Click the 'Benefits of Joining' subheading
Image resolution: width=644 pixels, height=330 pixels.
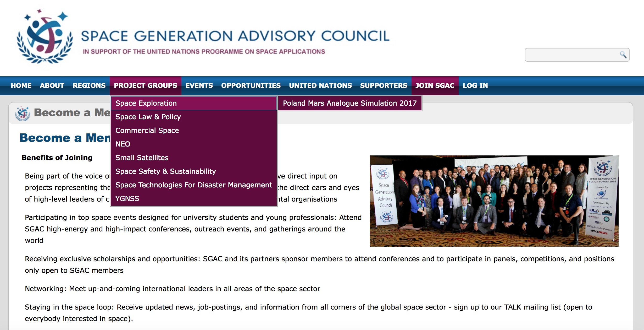pos(57,158)
